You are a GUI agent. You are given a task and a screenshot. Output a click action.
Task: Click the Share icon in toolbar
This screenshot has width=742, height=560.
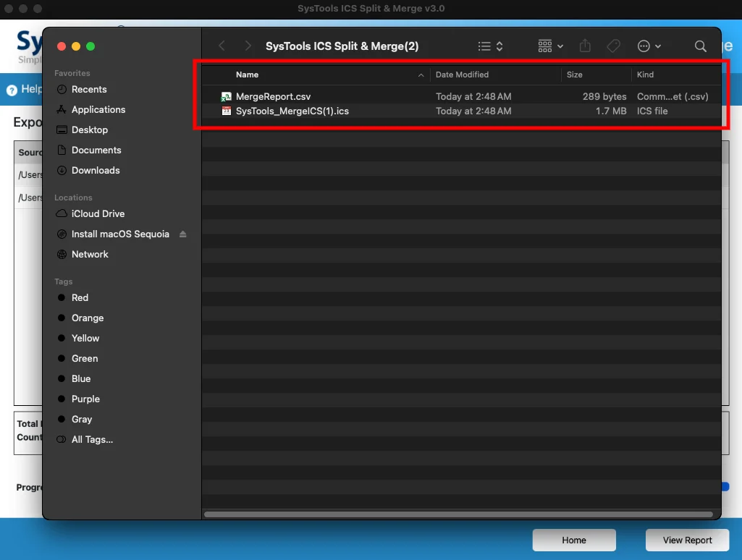[585, 46]
